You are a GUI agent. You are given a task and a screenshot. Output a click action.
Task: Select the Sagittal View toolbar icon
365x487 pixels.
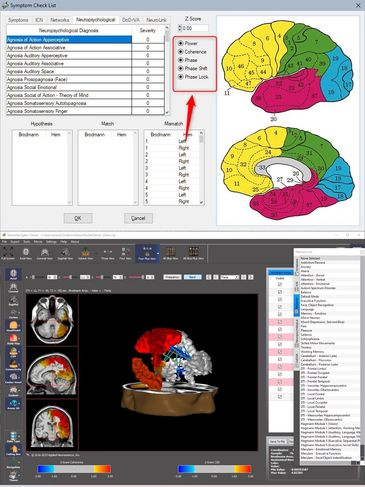click(65, 253)
